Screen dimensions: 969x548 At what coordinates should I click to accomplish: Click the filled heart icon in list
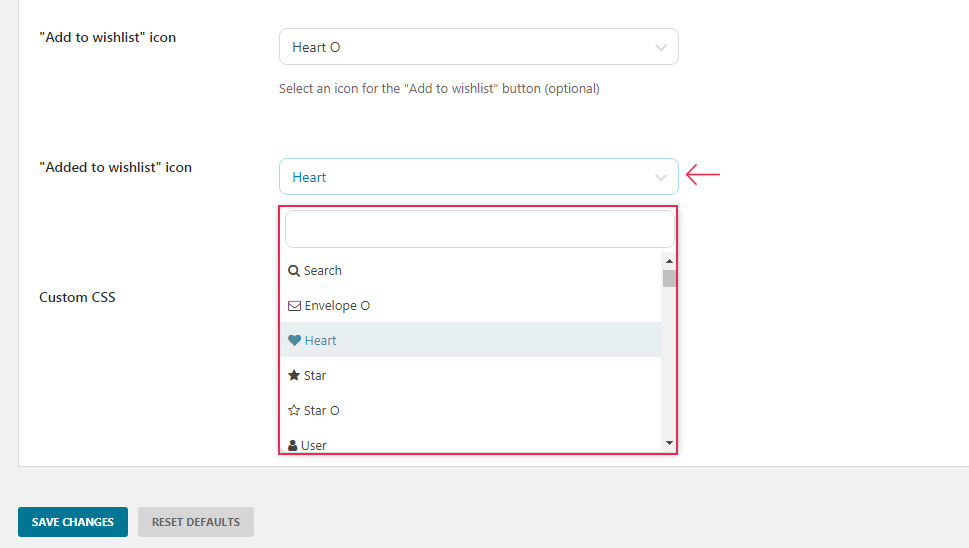294,341
